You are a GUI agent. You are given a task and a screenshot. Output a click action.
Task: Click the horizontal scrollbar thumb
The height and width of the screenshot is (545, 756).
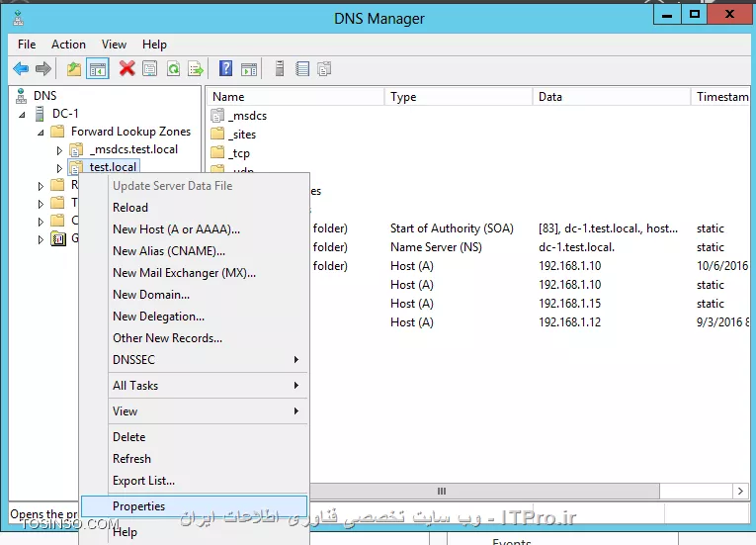click(484, 491)
